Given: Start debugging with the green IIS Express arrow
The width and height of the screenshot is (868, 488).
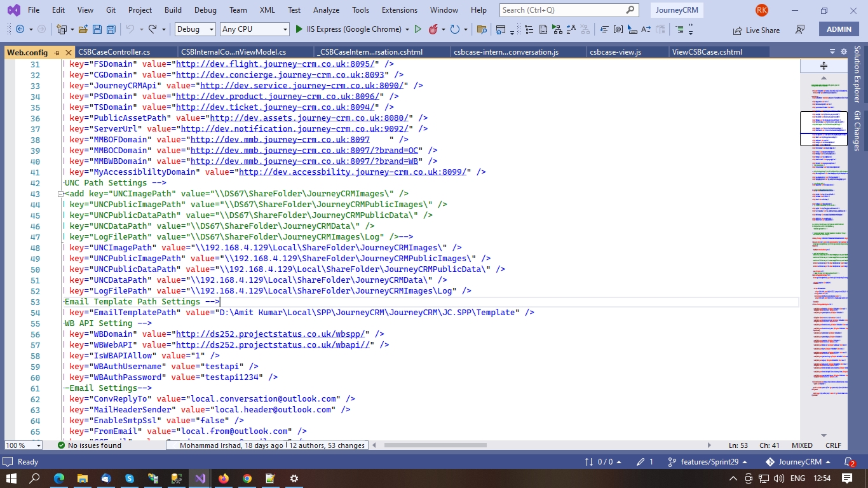Looking at the screenshot, I should click(x=299, y=29).
